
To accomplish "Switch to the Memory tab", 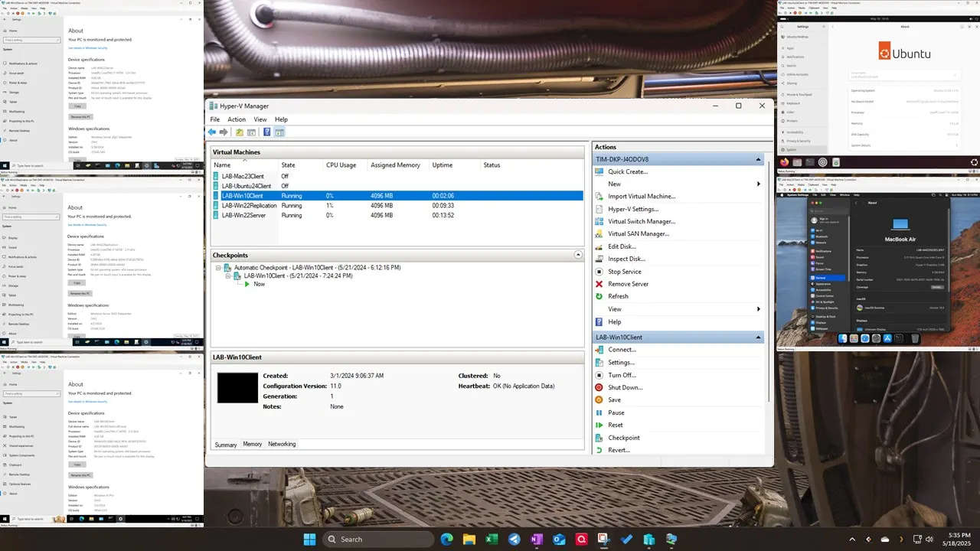I will click(x=253, y=444).
